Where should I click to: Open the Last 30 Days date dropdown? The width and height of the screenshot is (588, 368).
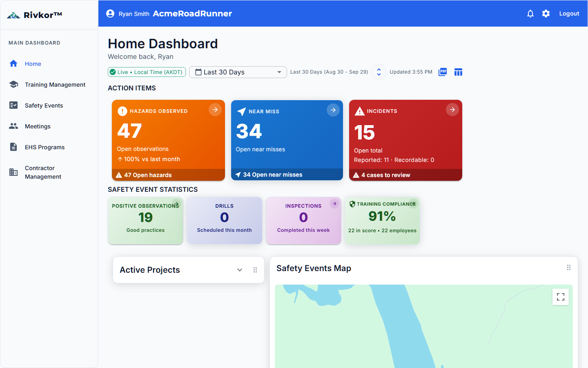coord(238,72)
